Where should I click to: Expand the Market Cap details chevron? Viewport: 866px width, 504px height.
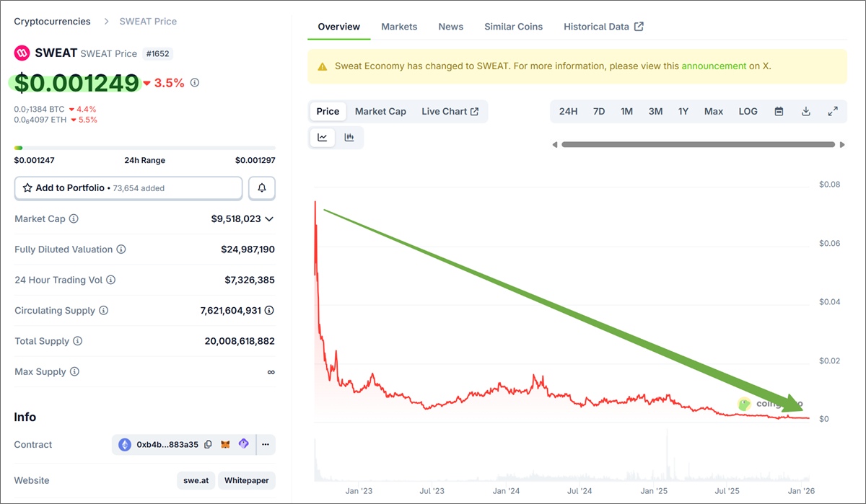[x=269, y=219]
